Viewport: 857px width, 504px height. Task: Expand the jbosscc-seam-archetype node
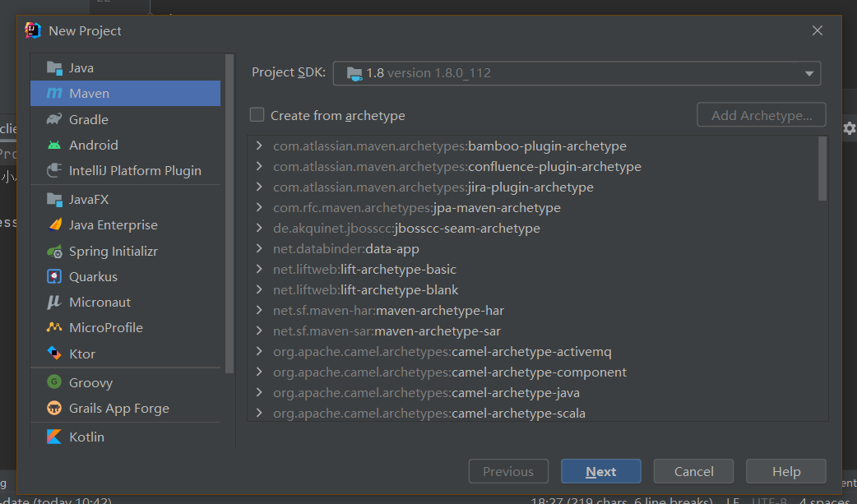tap(259, 228)
